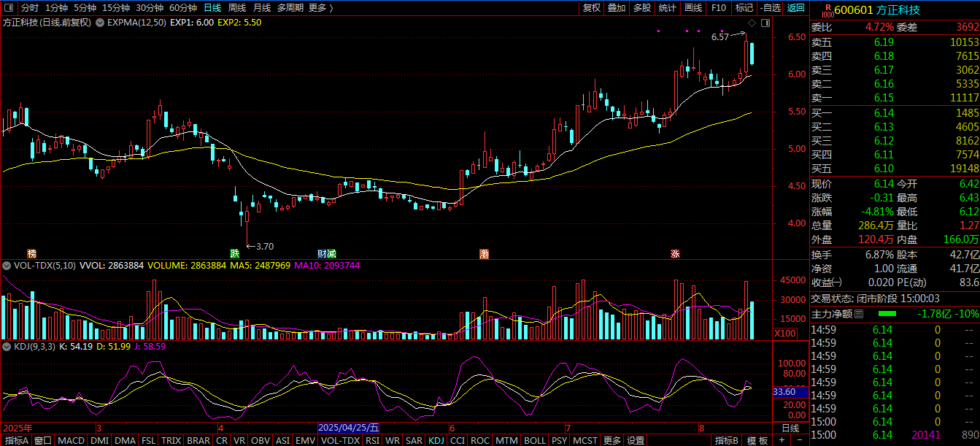Click the 指标A tab at bottom
Image resolution: width=980 pixels, height=446 pixels.
(16, 441)
